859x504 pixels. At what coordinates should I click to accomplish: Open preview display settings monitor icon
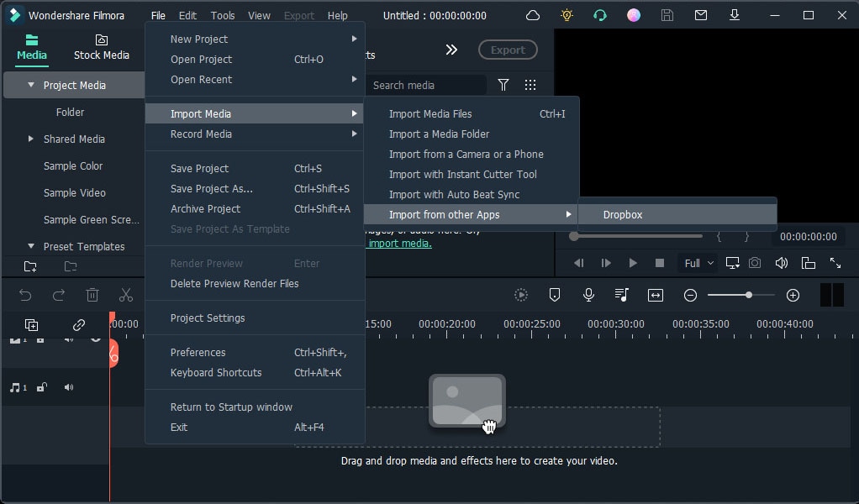pos(732,263)
